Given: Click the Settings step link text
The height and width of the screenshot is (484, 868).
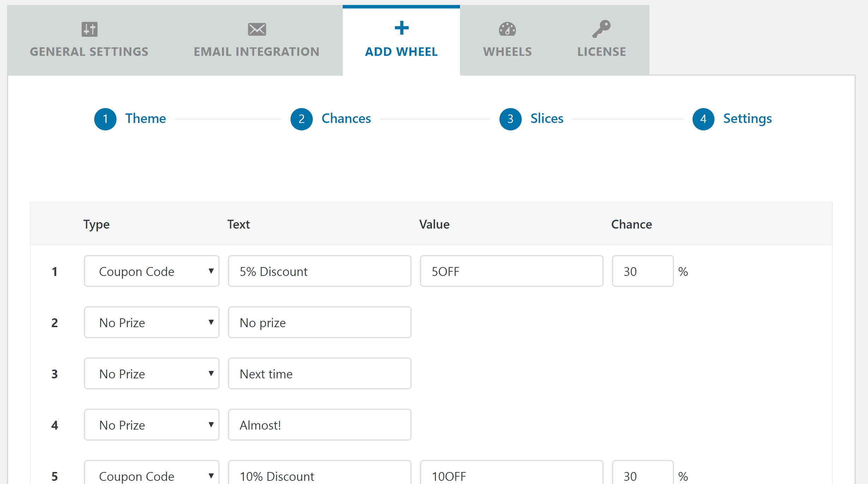Looking at the screenshot, I should point(747,119).
